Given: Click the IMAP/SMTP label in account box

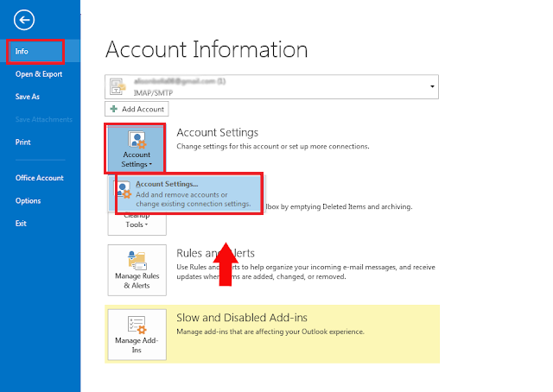Looking at the screenshot, I should click(x=153, y=93).
